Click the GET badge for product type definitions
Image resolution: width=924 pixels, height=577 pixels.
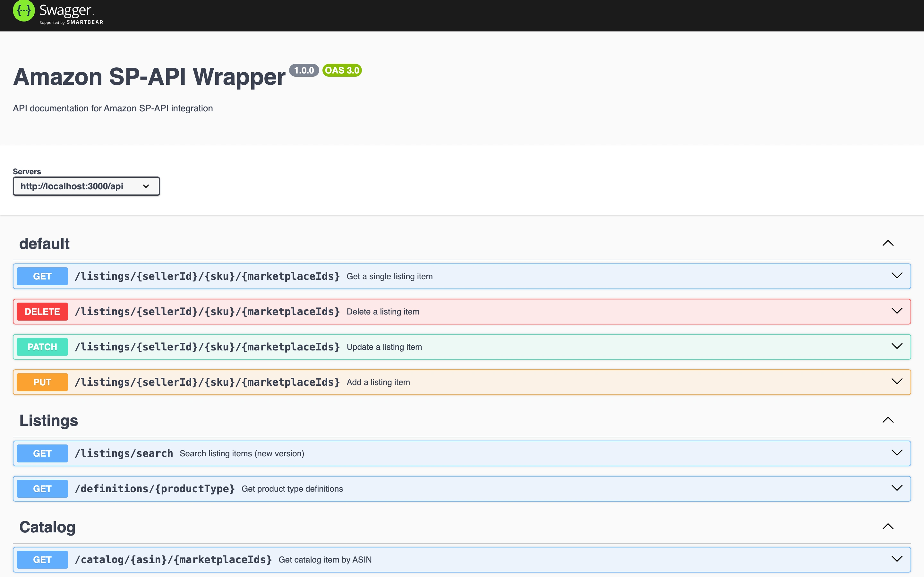coord(42,488)
